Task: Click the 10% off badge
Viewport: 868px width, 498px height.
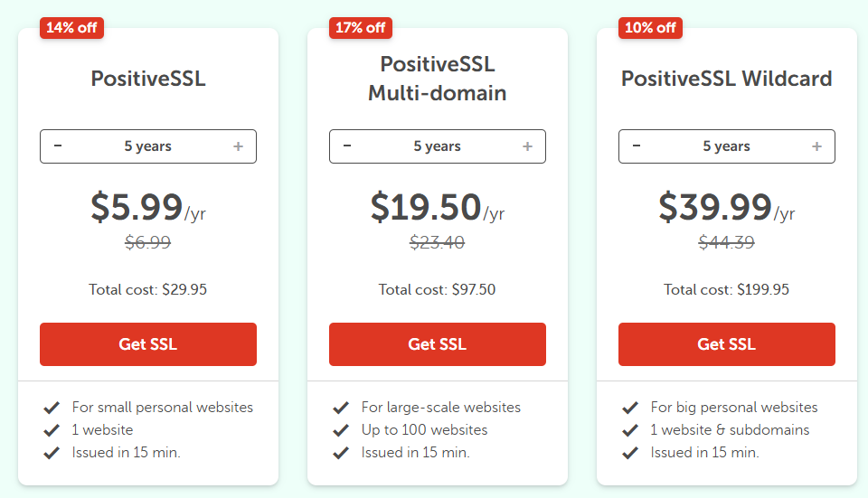Action: (650, 27)
